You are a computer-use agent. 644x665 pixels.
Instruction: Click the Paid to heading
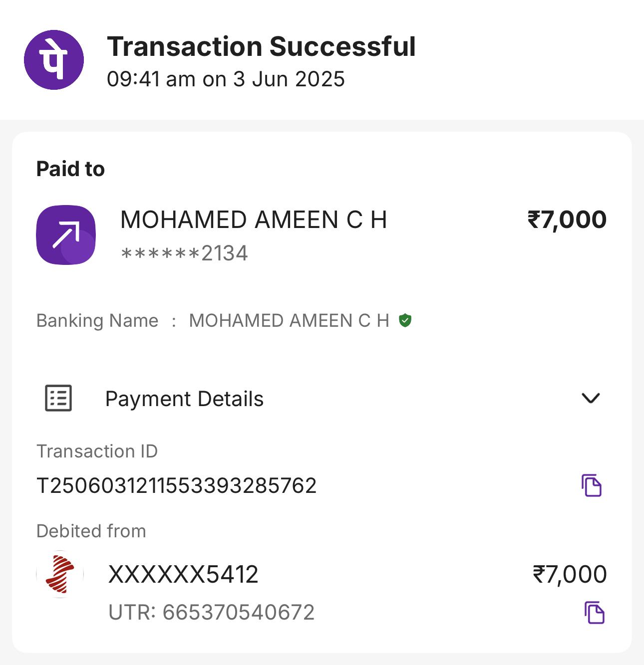(x=70, y=169)
